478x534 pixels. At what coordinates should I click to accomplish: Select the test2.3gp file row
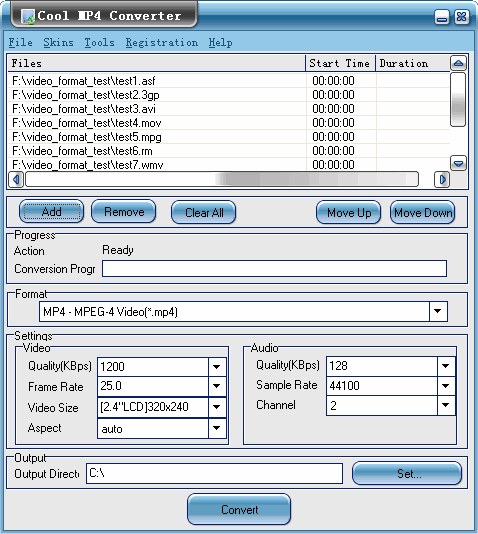229,95
